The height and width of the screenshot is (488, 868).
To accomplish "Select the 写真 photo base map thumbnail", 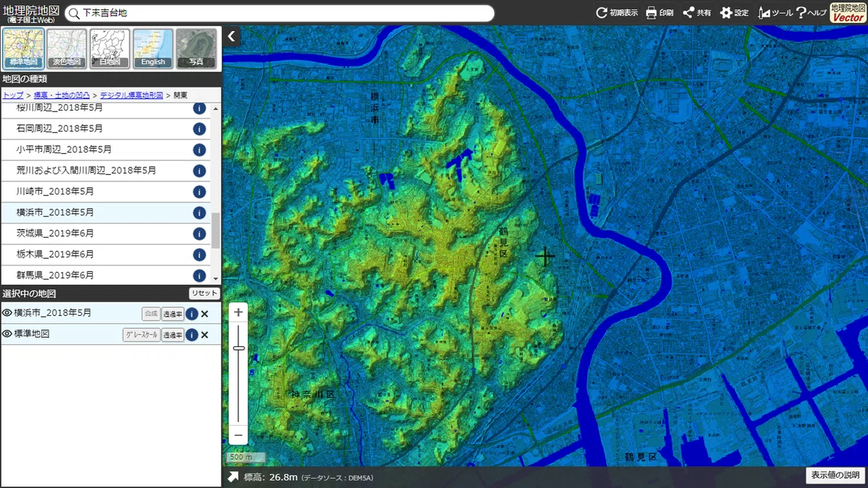I will pyautogui.click(x=196, y=48).
